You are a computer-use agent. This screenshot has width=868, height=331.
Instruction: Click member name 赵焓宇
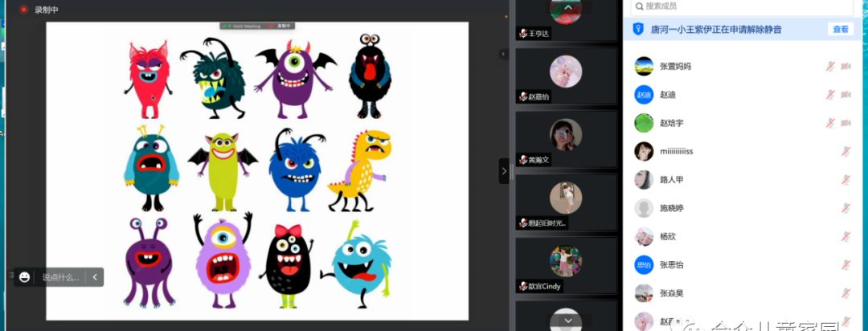click(671, 123)
